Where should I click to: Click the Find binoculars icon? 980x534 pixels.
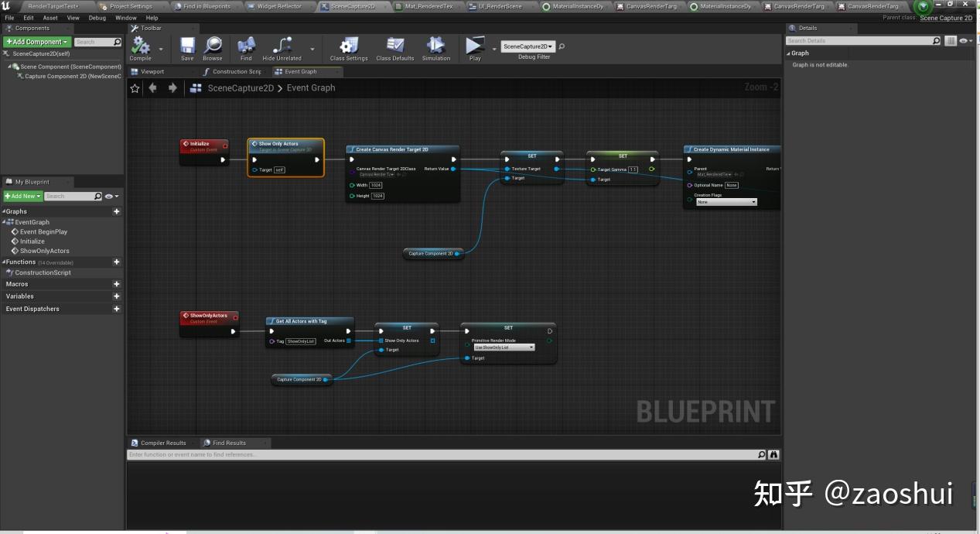click(x=246, y=46)
